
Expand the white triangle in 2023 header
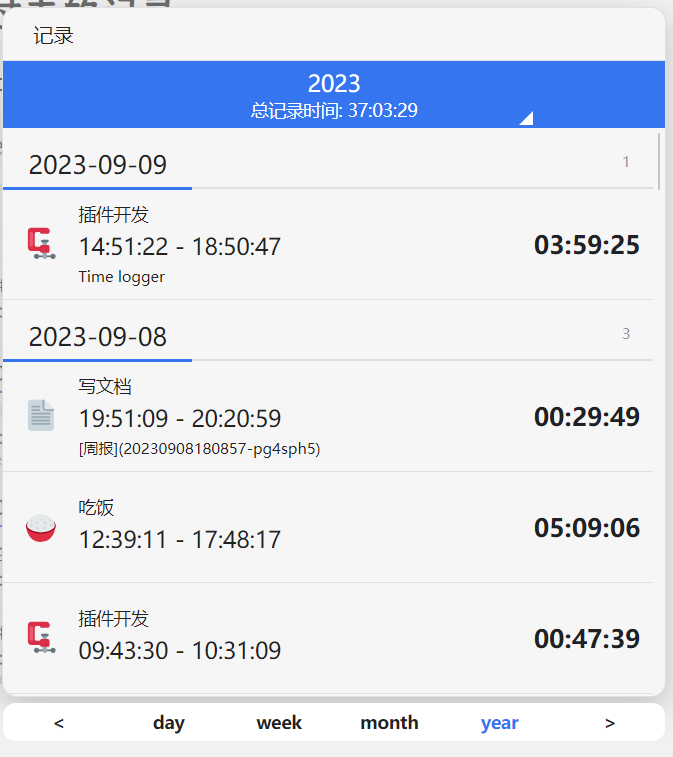526,118
